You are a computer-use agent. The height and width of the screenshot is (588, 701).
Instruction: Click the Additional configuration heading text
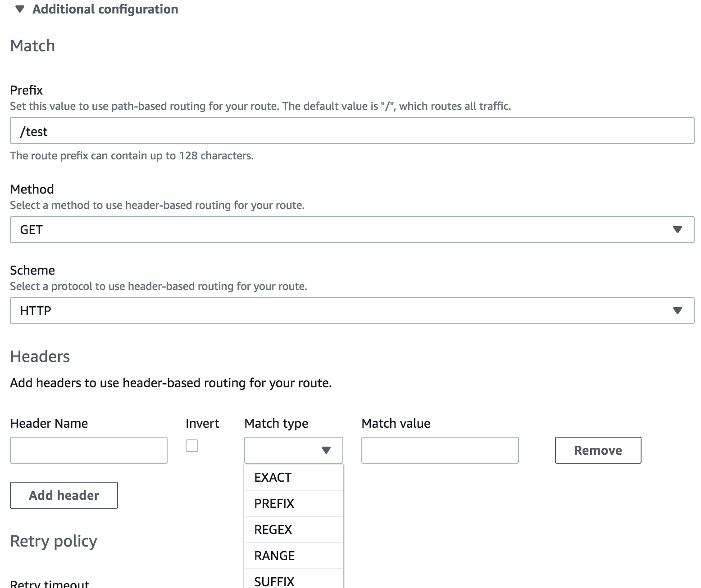105,9
